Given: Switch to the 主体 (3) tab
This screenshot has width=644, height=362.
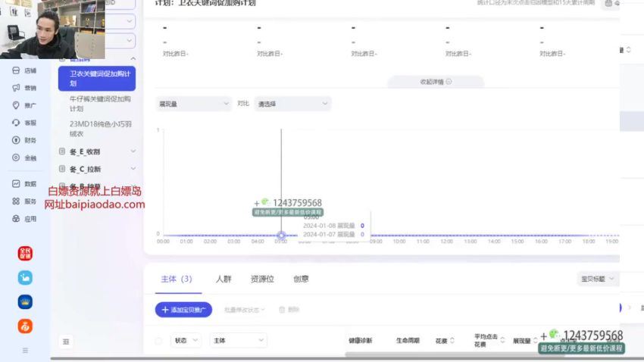Looking at the screenshot, I should pyautogui.click(x=177, y=279).
